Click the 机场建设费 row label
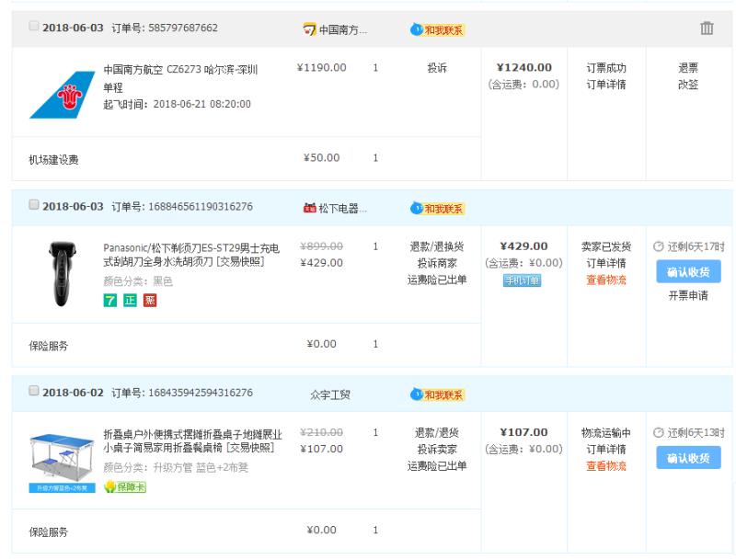 (53, 160)
